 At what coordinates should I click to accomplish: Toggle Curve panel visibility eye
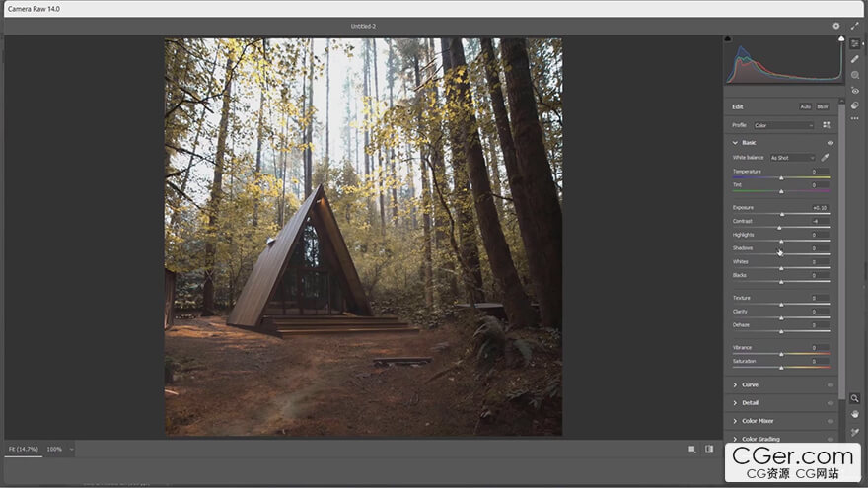(x=830, y=385)
